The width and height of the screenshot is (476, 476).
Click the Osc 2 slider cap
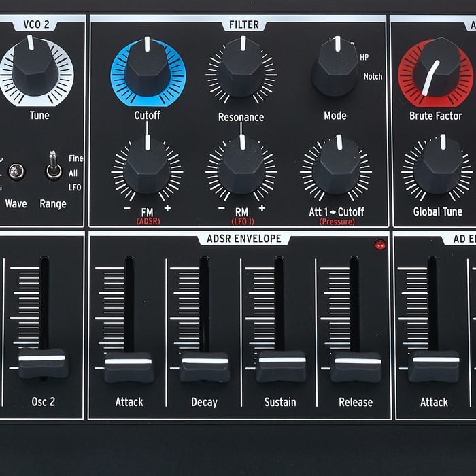pos(43,363)
